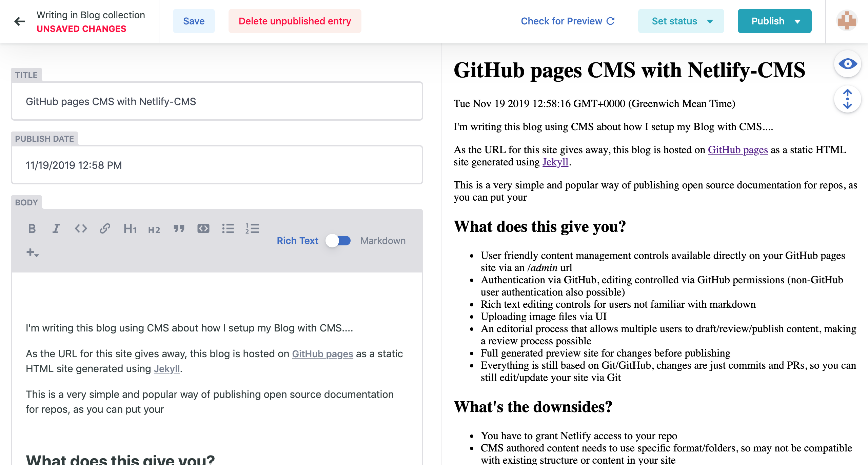Toggle scroll sync with the up-down arrows icon

coord(848,99)
